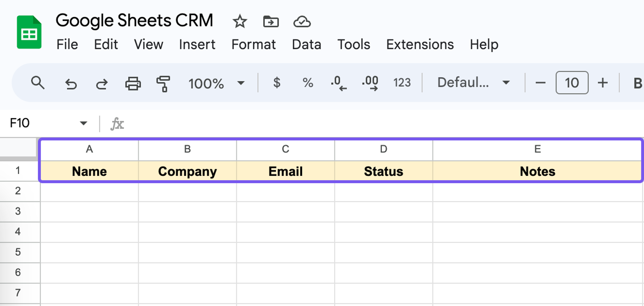
Task: Click the font size field showing 10
Action: [572, 83]
